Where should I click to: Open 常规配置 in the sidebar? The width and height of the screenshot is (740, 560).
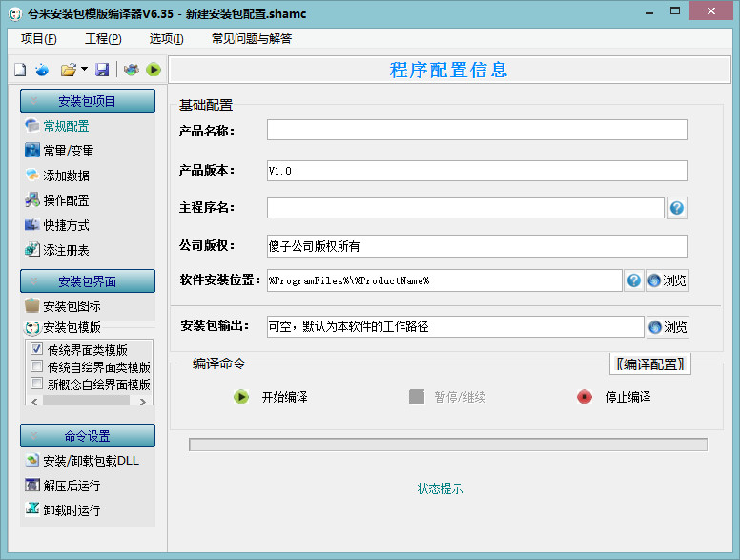tap(57, 126)
